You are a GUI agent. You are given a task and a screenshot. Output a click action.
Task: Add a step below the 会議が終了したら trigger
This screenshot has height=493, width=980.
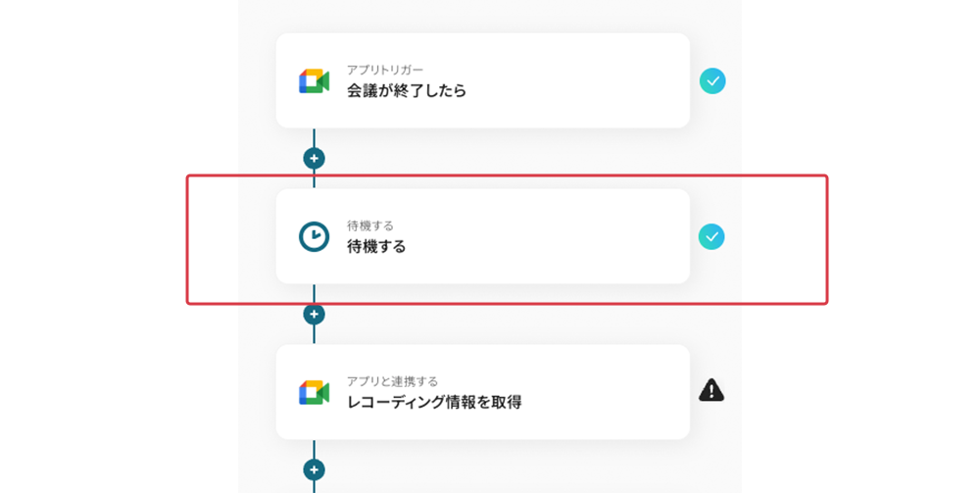click(314, 158)
